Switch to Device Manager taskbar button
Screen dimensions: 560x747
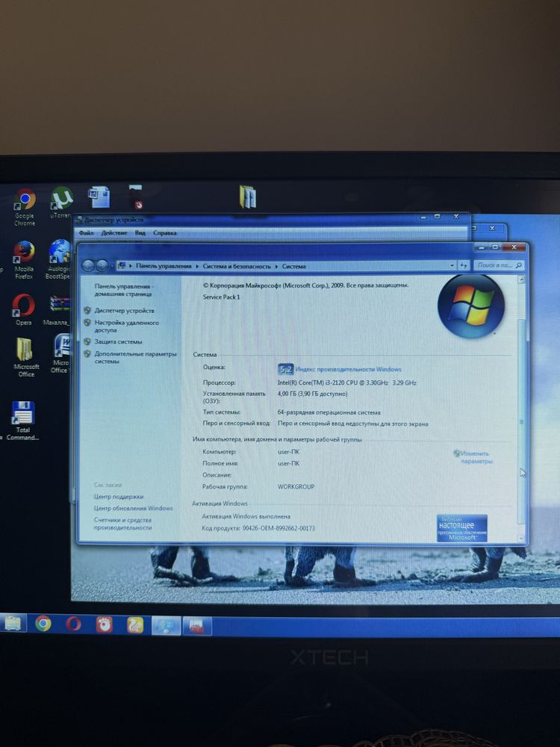(x=196, y=626)
